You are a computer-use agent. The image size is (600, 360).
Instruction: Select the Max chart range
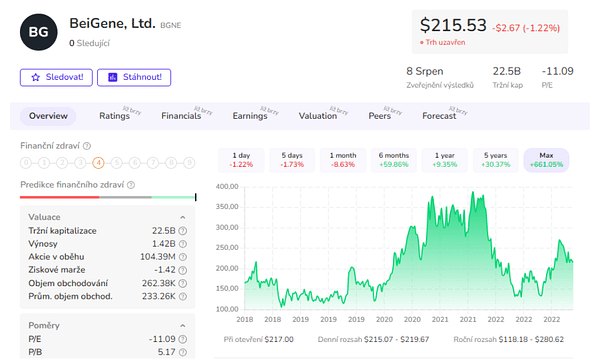tap(546, 160)
